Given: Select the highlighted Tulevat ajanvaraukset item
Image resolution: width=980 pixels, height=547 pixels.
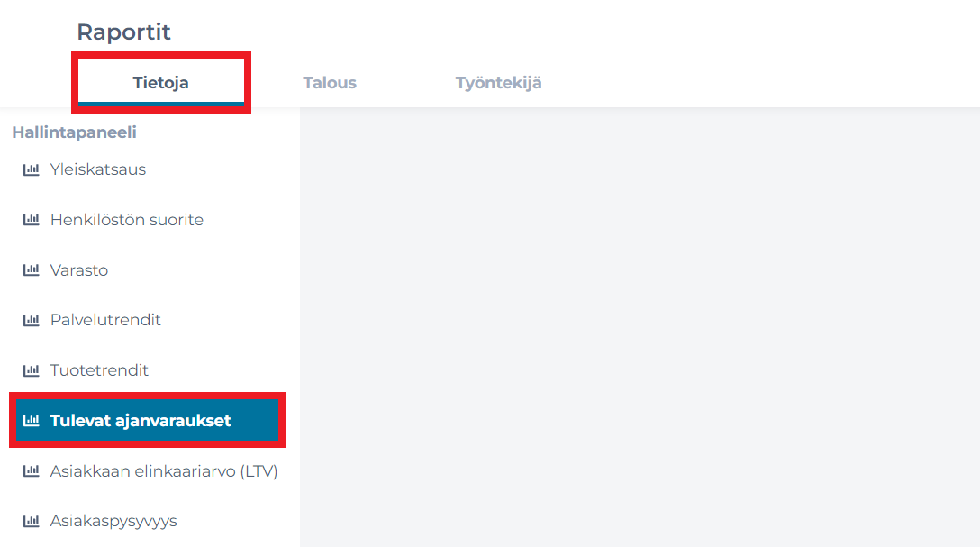Looking at the screenshot, I should click(x=147, y=420).
